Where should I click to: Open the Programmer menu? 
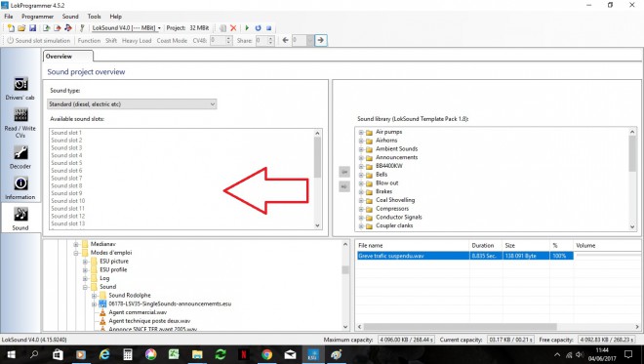pyautogui.click(x=37, y=17)
